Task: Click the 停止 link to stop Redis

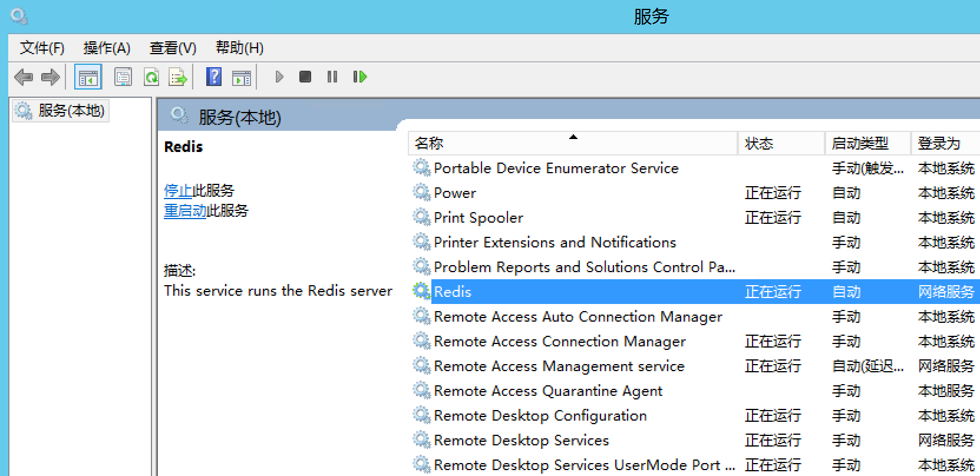Action: click(x=178, y=190)
